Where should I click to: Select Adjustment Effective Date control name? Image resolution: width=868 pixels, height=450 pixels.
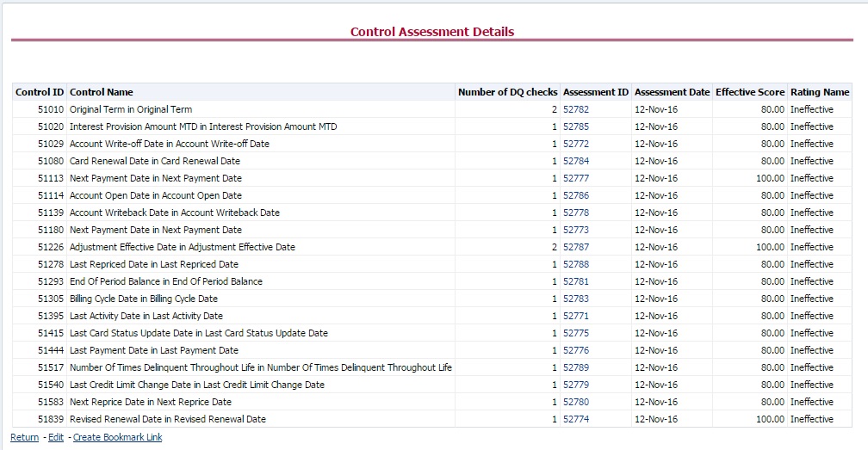click(183, 247)
